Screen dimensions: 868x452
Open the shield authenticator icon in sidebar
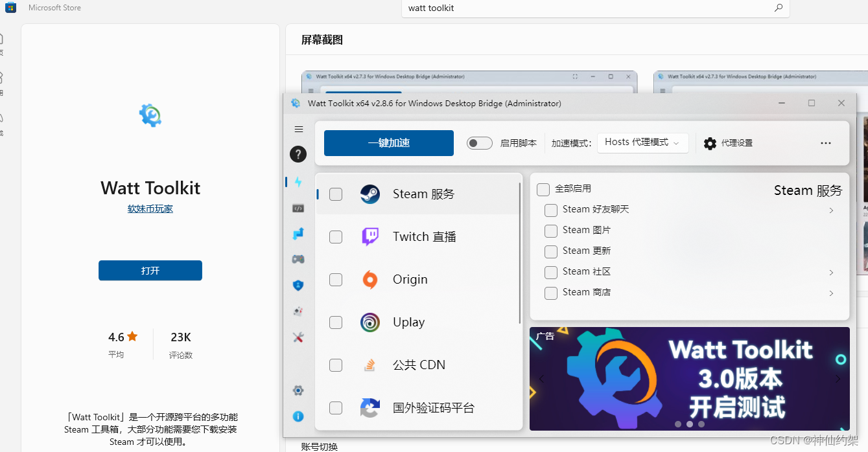pos(298,285)
